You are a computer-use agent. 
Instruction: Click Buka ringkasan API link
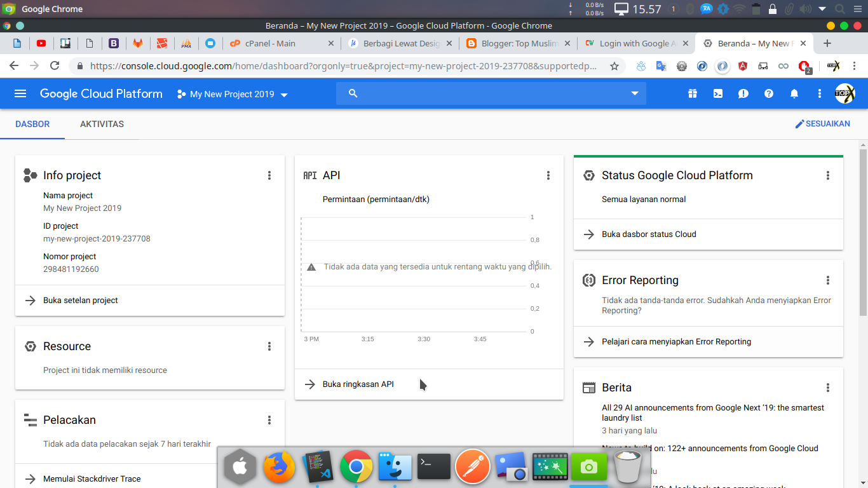tap(358, 384)
